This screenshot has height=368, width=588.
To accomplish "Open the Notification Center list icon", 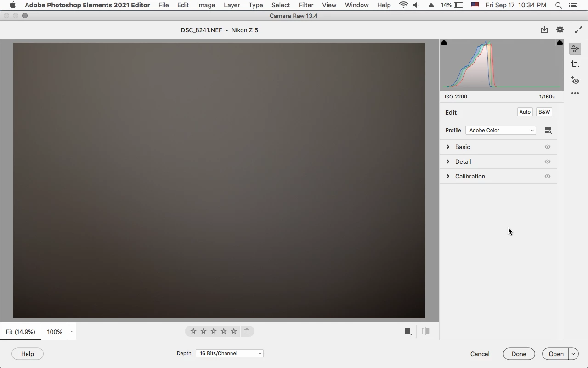I will [573, 5].
